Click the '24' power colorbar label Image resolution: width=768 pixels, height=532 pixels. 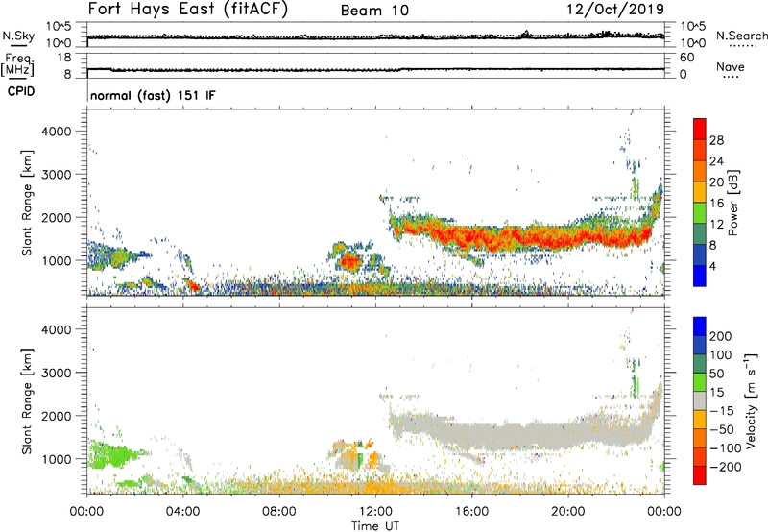pyautogui.click(x=716, y=161)
